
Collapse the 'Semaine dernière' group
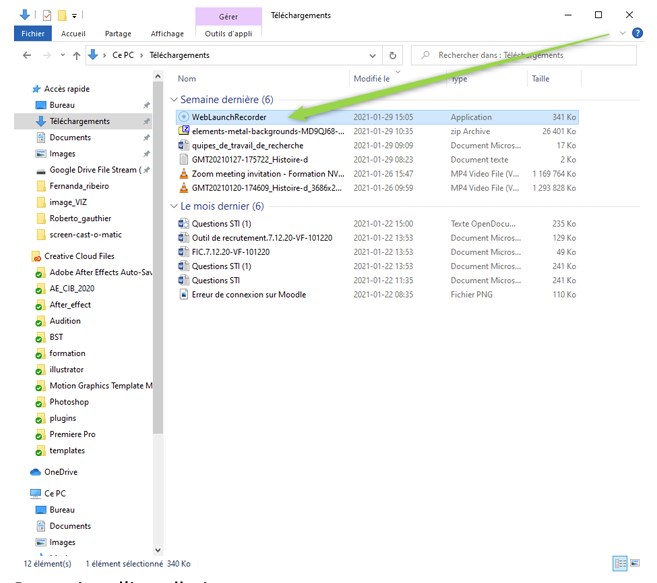[174, 100]
